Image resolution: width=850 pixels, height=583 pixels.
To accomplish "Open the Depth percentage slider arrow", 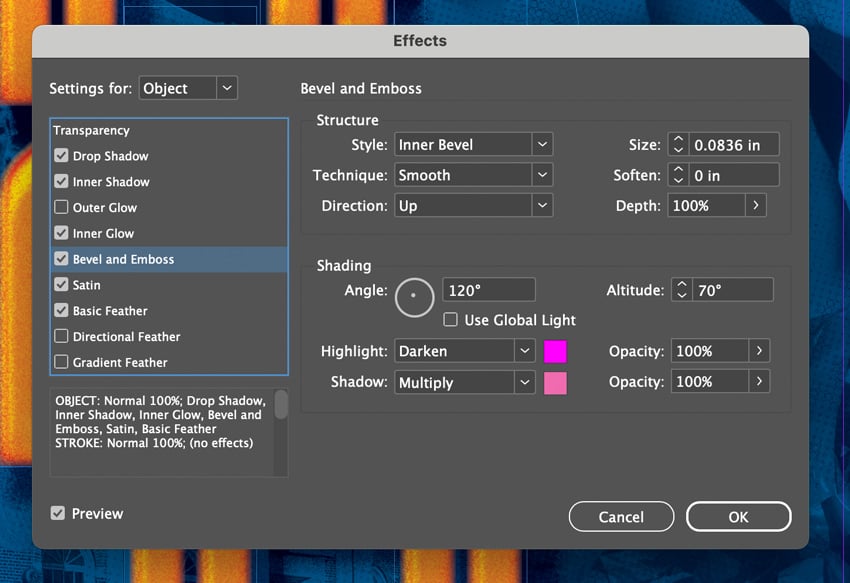I will tap(756, 205).
